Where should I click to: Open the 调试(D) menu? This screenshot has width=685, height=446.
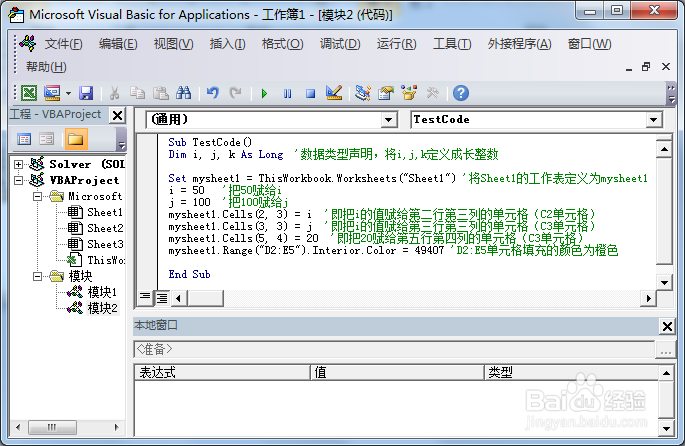[x=340, y=44]
